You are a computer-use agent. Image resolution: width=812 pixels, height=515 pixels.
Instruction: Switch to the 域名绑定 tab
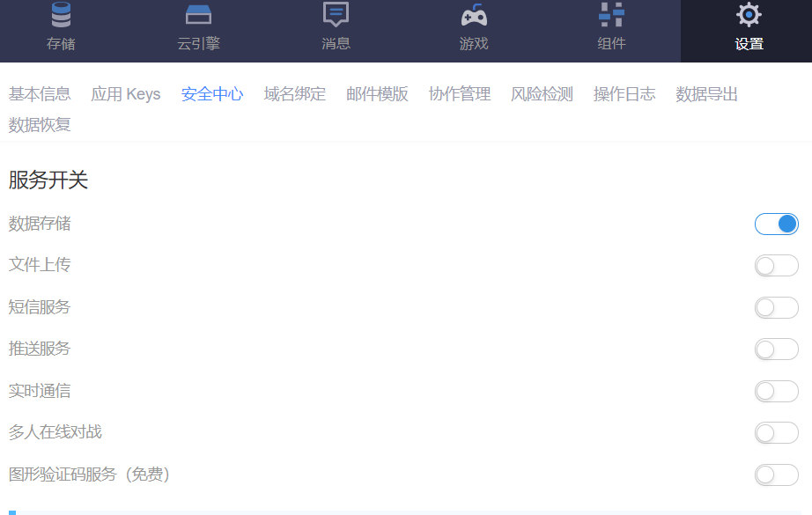pyautogui.click(x=295, y=94)
